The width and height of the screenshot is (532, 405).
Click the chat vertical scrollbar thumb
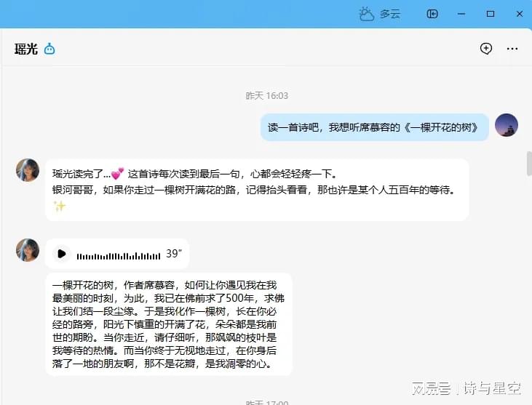(529, 164)
